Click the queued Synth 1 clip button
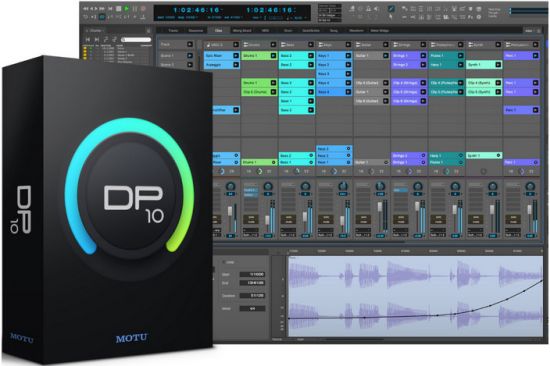 pos(498,155)
